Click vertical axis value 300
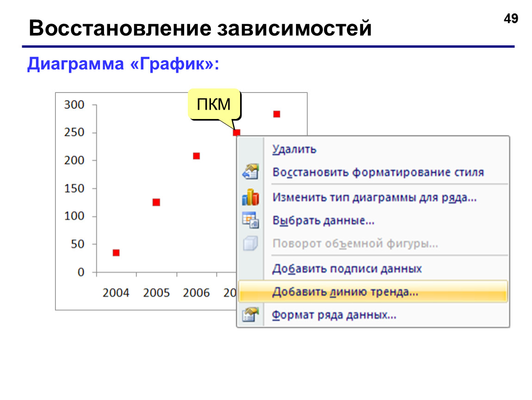Viewport: 532px width, 400px height. click(x=74, y=105)
